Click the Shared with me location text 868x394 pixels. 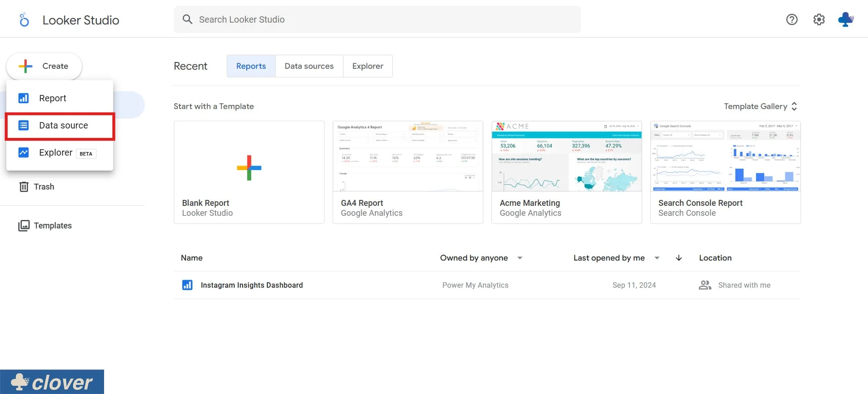point(744,285)
